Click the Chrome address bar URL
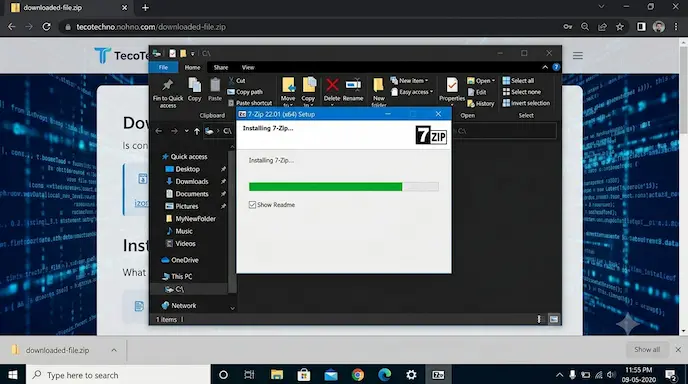688x384 pixels. tap(151, 27)
